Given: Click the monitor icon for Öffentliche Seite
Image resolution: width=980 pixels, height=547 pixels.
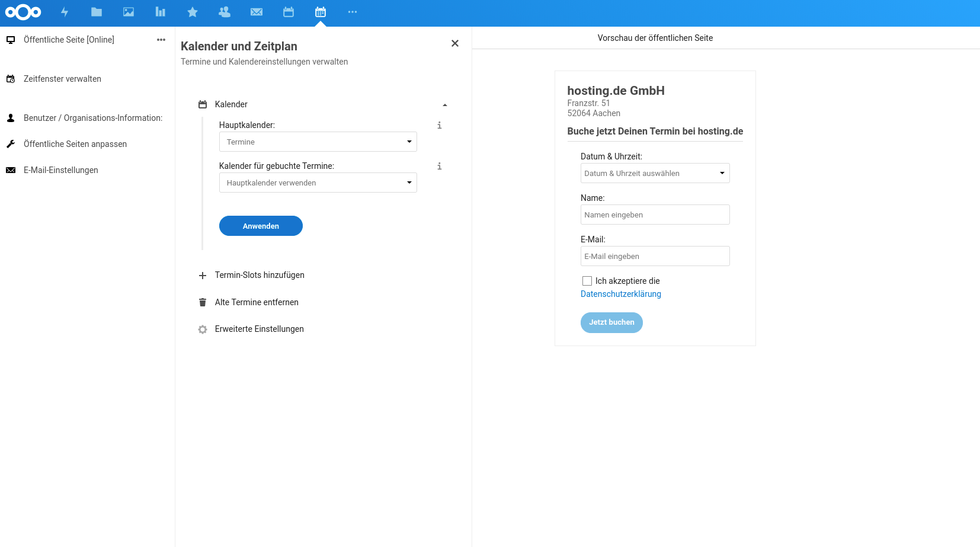Looking at the screenshot, I should pyautogui.click(x=11, y=40).
